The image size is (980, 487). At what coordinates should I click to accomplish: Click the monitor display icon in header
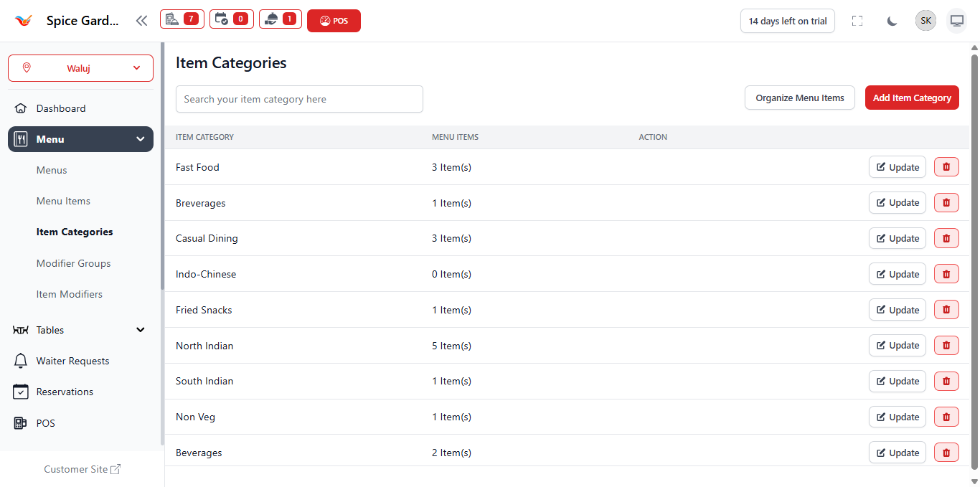tap(956, 21)
